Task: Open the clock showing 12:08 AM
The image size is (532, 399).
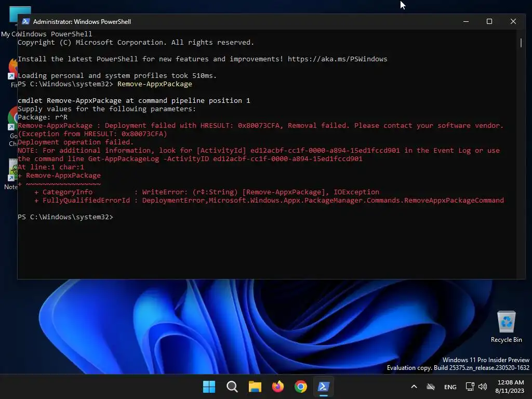Action: pyautogui.click(x=510, y=387)
